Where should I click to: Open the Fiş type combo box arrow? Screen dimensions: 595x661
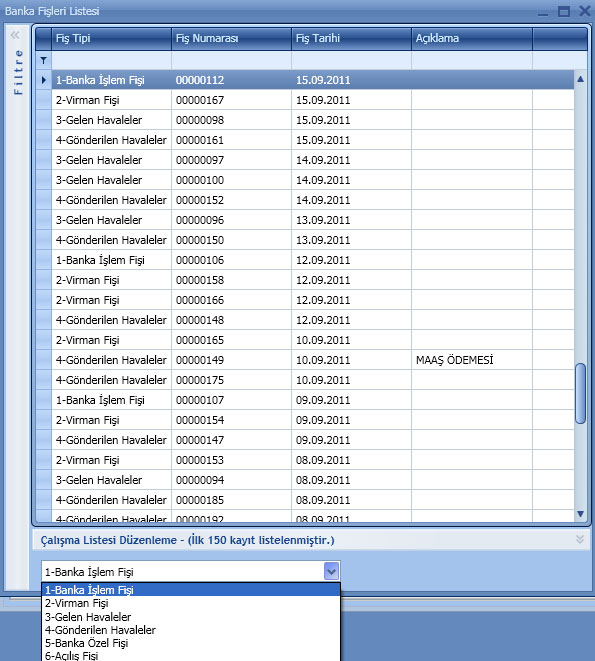pos(331,572)
